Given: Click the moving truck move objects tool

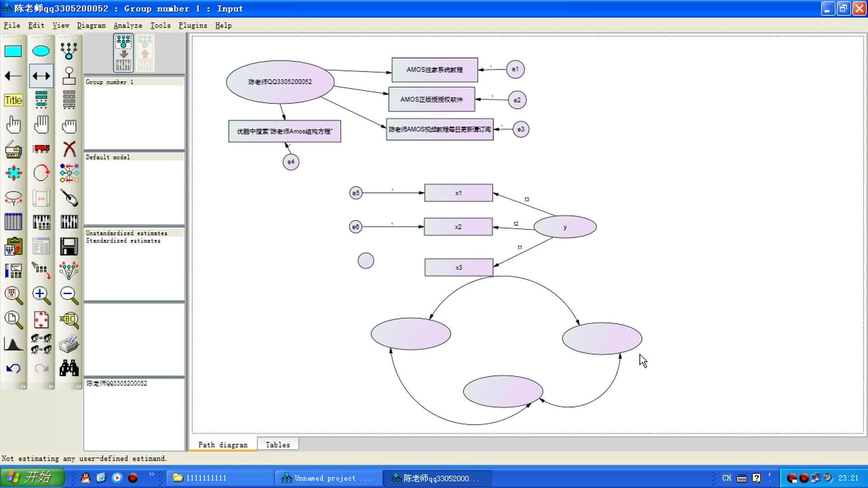Looking at the screenshot, I should (41, 149).
